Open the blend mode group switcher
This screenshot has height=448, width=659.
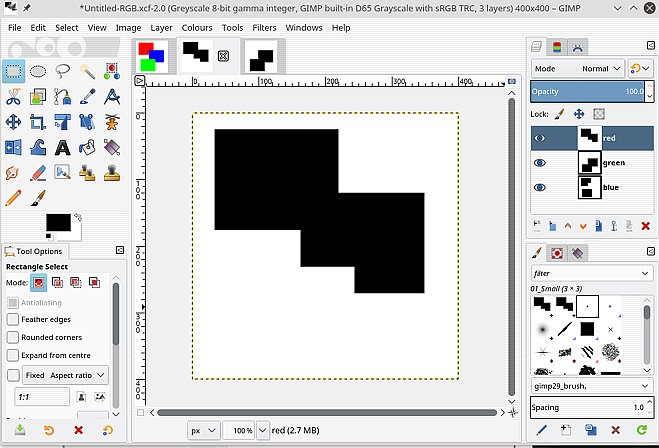click(640, 69)
